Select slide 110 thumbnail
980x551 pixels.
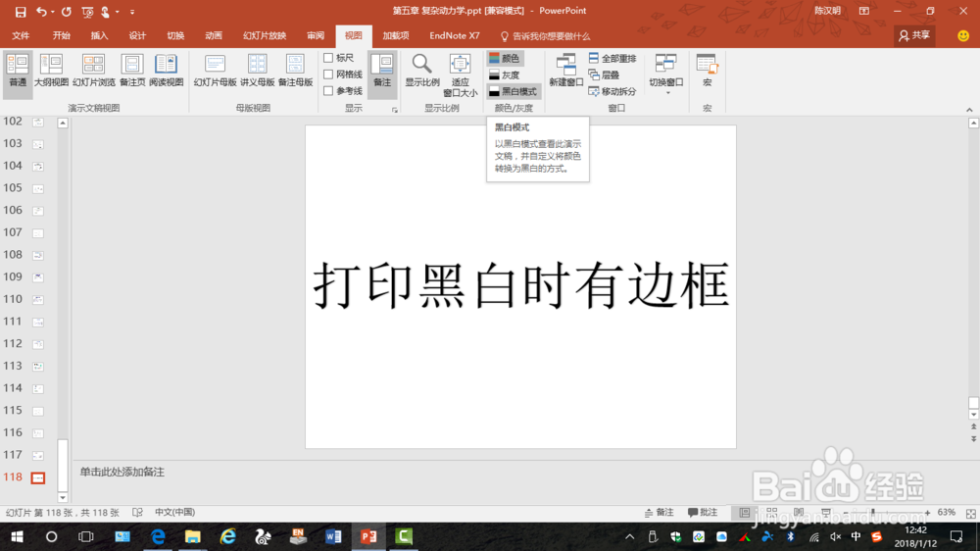point(38,300)
